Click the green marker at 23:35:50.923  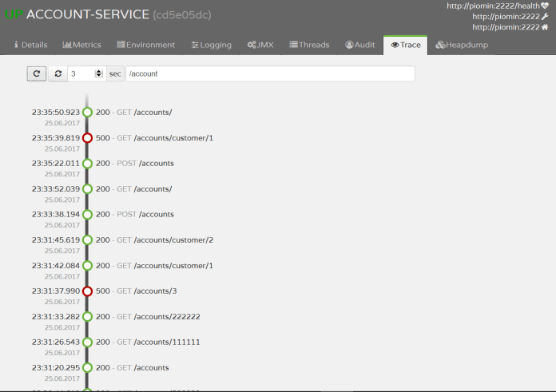pos(87,113)
